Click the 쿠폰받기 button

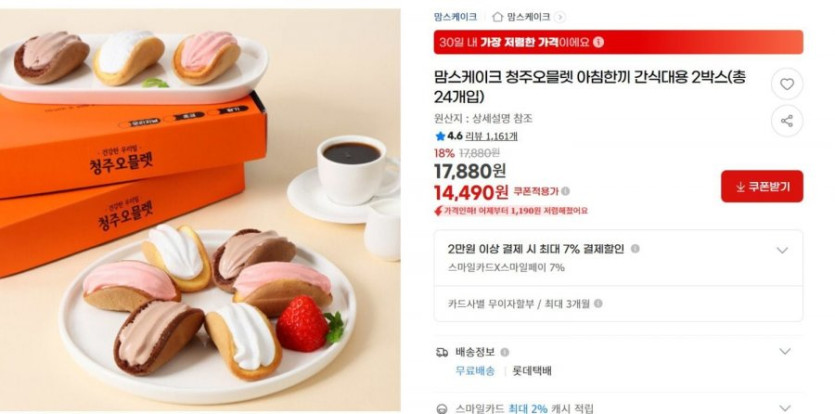pos(762,186)
